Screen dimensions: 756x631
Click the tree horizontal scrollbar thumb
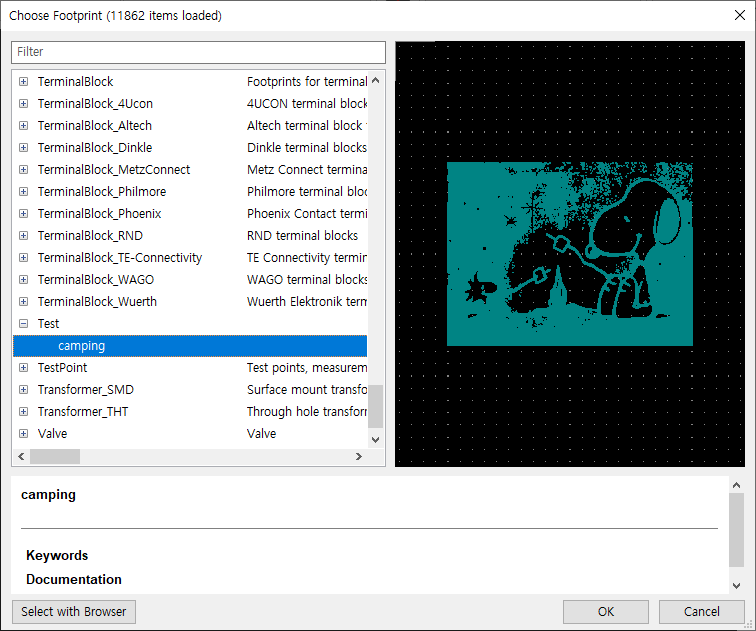point(55,456)
